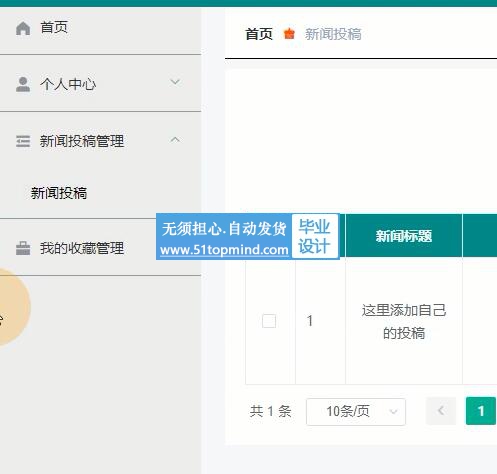Tick the checkbox for row 1
497x474 pixels.
[x=269, y=321]
